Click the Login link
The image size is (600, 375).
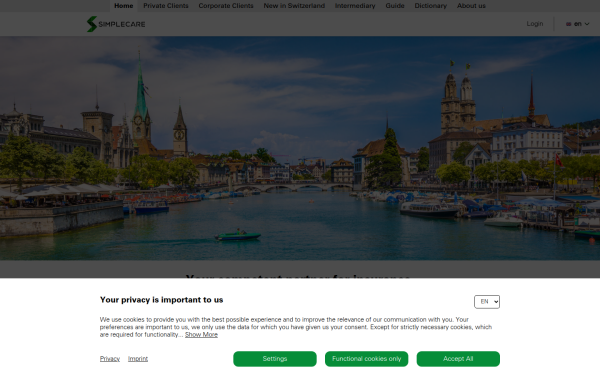pyautogui.click(x=535, y=24)
